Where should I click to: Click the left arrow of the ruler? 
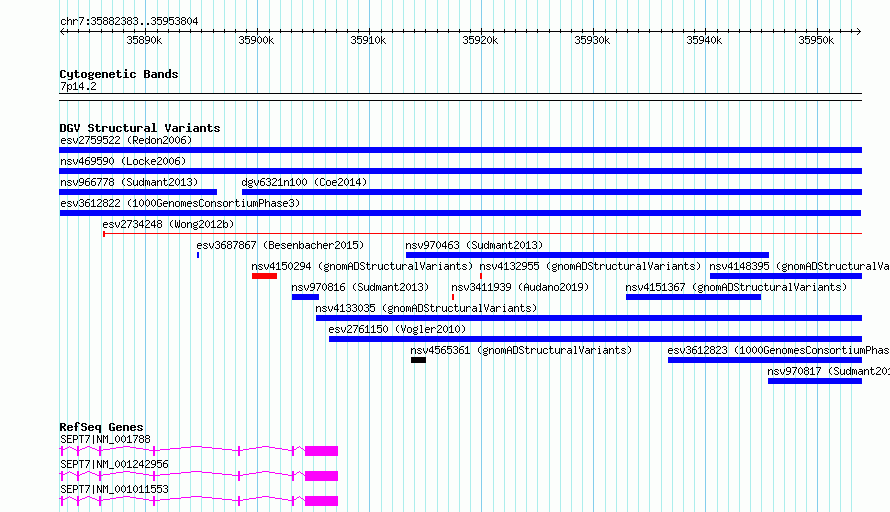(62, 31)
